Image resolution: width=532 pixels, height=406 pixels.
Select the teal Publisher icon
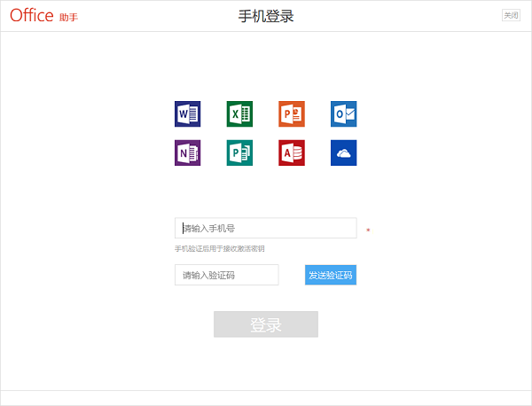pos(239,152)
